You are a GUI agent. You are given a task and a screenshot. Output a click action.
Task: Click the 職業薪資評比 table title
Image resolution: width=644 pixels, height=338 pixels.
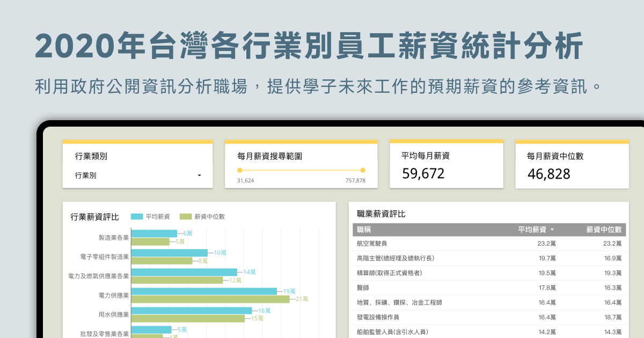381,214
